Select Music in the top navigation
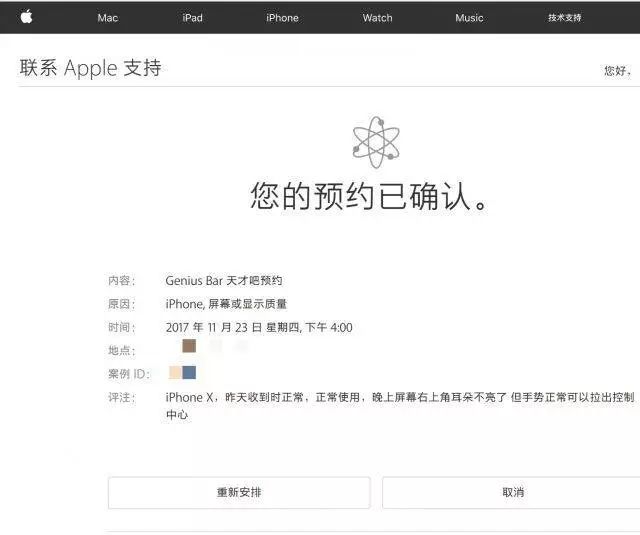 pyautogui.click(x=469, y=18)
